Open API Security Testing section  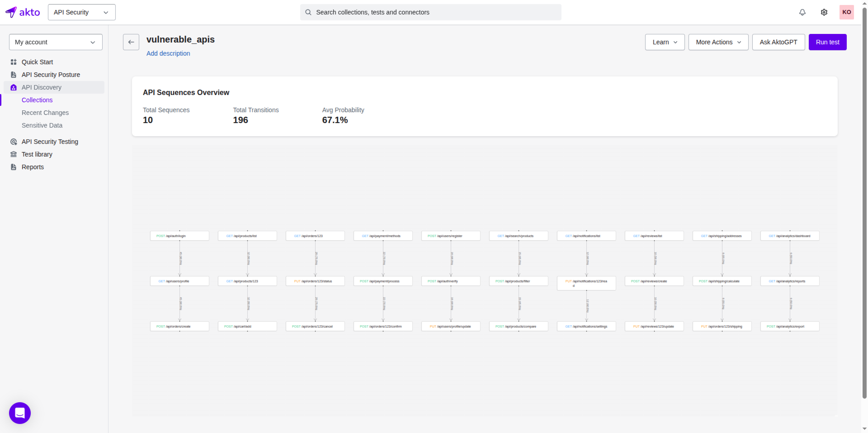tap(50, 142)
